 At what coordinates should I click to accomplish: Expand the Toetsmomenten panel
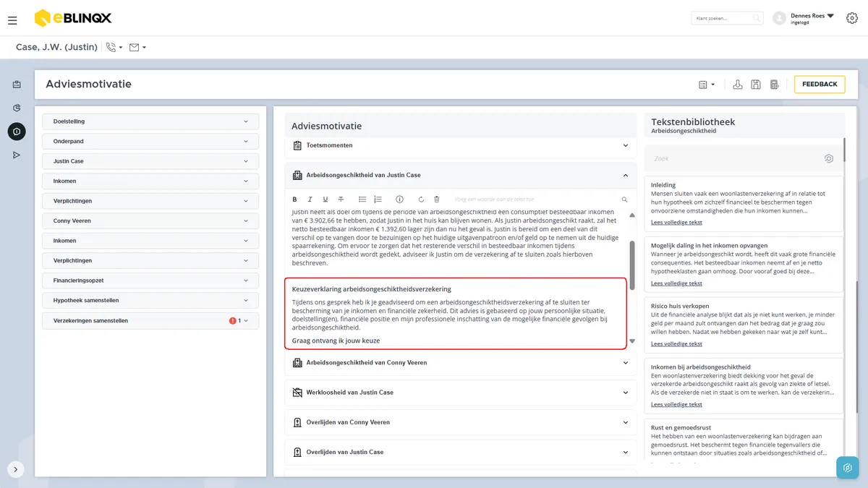click(460, 145)
